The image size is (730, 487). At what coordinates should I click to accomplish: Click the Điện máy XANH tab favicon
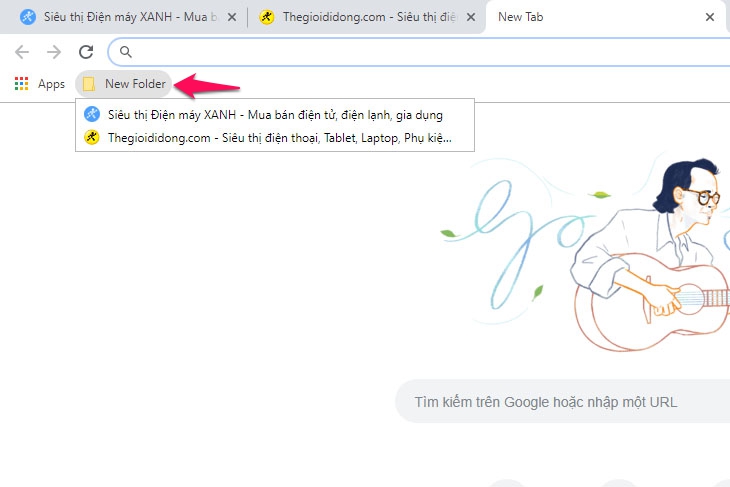[x=28, y=17]
